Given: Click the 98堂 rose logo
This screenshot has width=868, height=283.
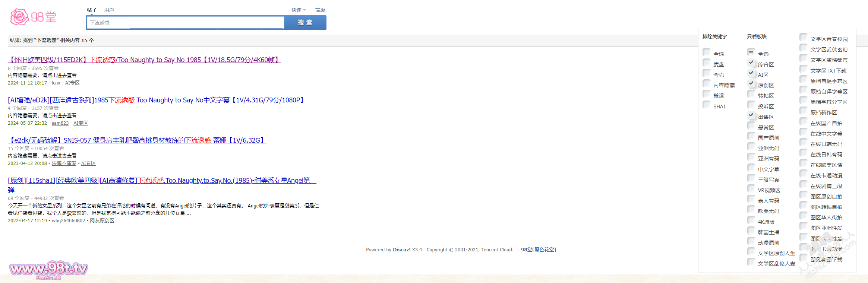Looking at the screenshot, I should click(33, 17).
